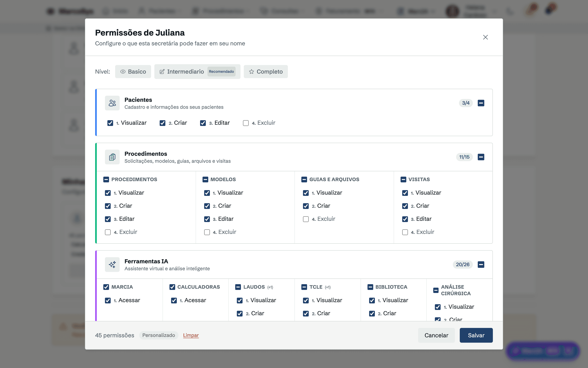Click the 45 permissões count text

tap(115, 335)
